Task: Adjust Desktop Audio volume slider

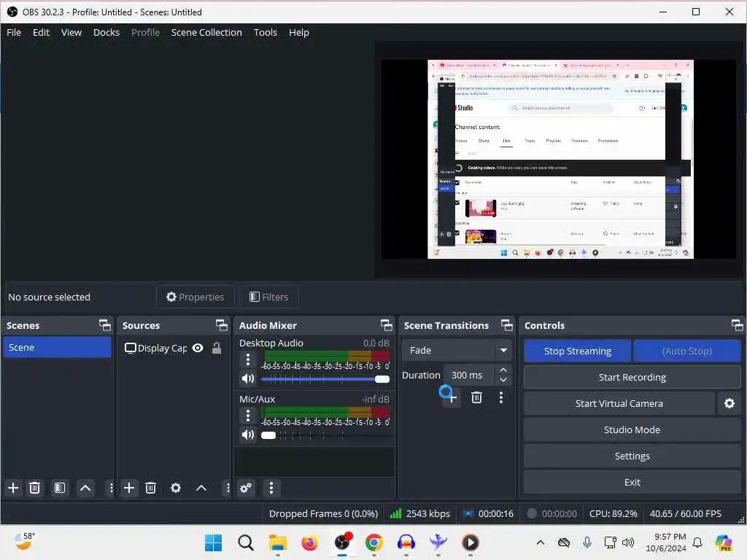Action: pyautogui.click(x=325, y=379)
